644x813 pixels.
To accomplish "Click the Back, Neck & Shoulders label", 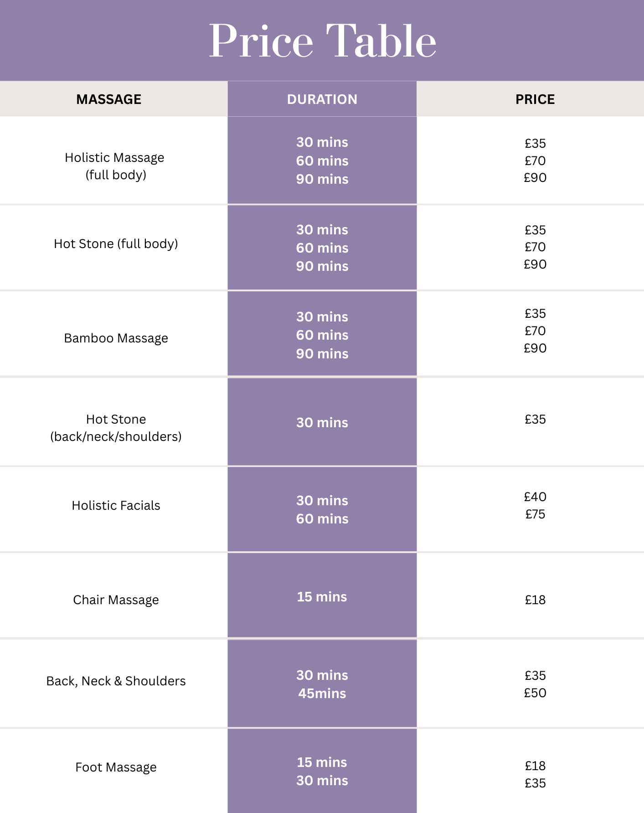I will (116, 681).
